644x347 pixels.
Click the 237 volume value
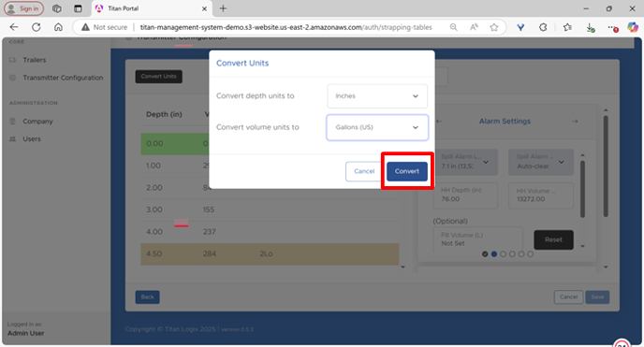209,232
